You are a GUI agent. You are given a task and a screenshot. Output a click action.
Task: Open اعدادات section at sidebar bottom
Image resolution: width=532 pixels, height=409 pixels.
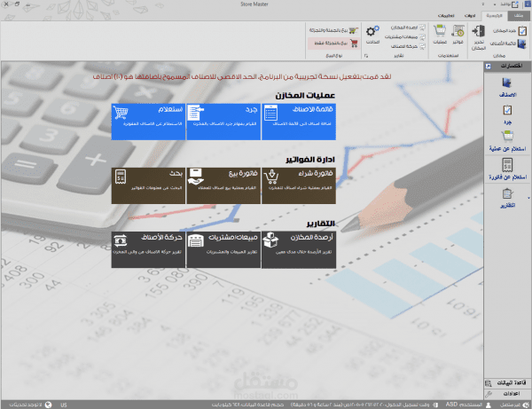click(507, 394)
